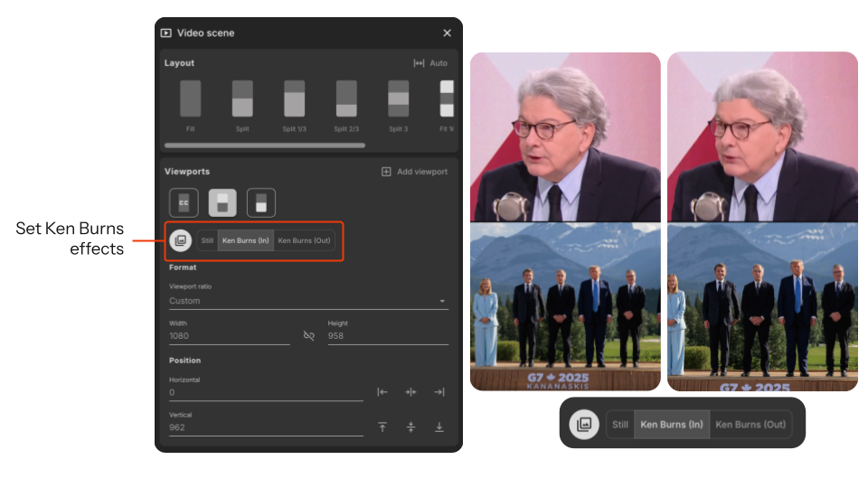This screenshot has height=488, width=868.
Task: Align viewport to the right edge
Action: (x=439, y=392)
